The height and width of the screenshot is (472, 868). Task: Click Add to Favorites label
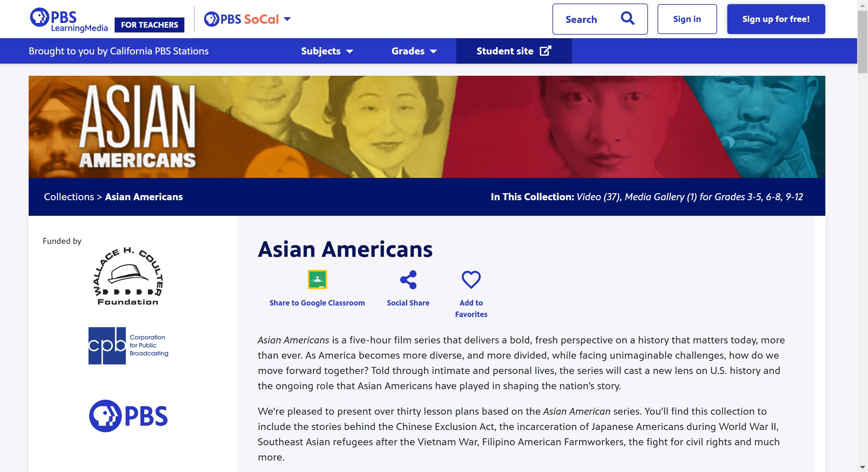[471, 309]
